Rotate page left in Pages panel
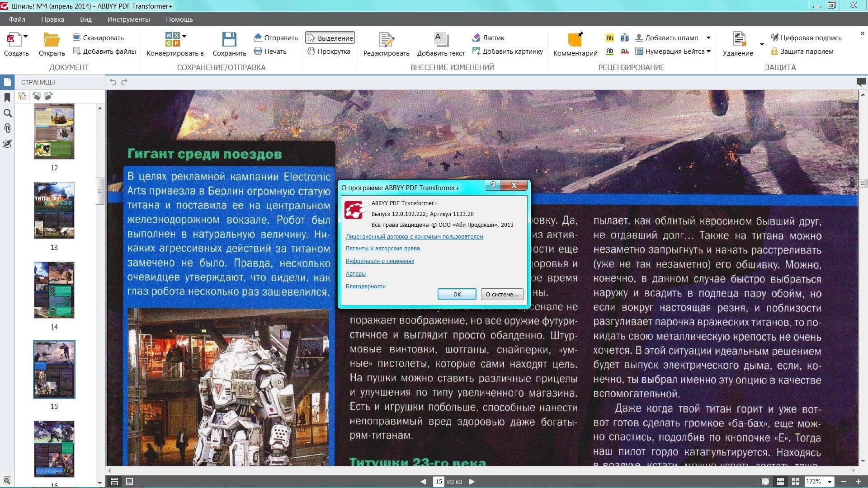The width and height of the screenshot is (868, 488). coord(36,96)
